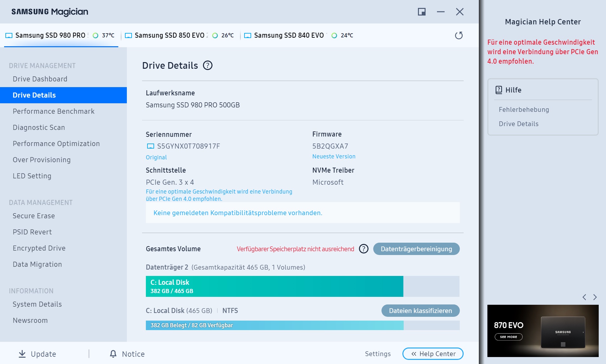Open Settings
Screen dimensions: 606x364
378,354
